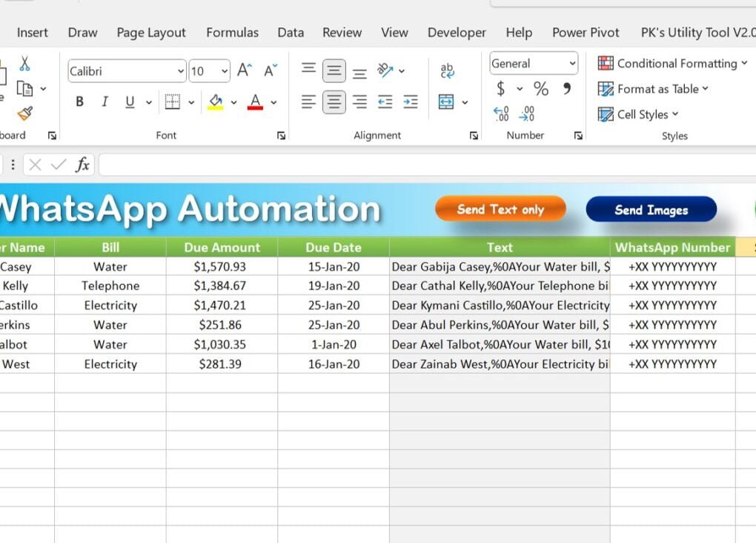Select cell with $1,570.93
The height and width of the screenshot is (543, 756).
pos(222,266)
